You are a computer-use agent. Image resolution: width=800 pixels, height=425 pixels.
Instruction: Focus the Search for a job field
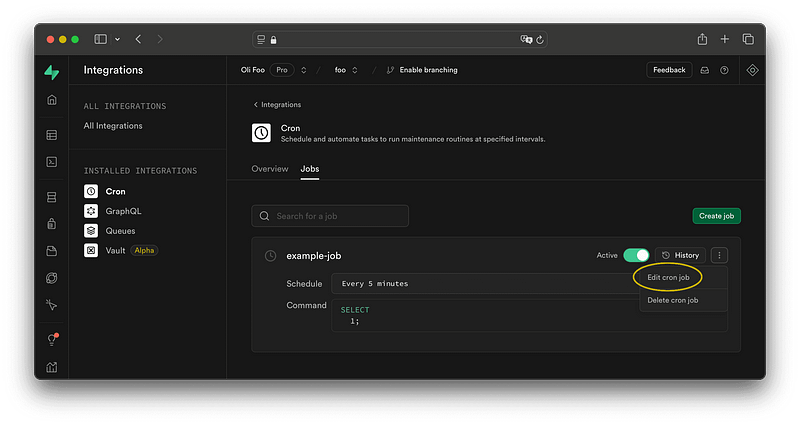point(330,216)
